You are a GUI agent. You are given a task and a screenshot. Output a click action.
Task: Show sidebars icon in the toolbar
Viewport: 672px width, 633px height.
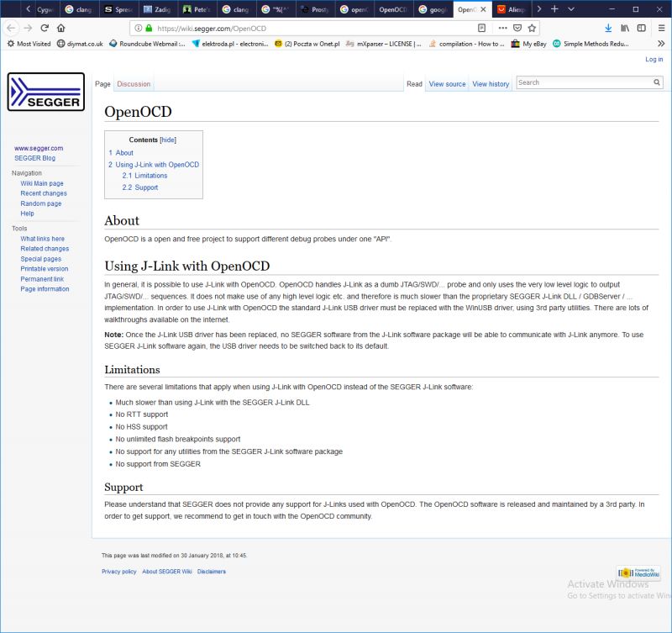642,29
